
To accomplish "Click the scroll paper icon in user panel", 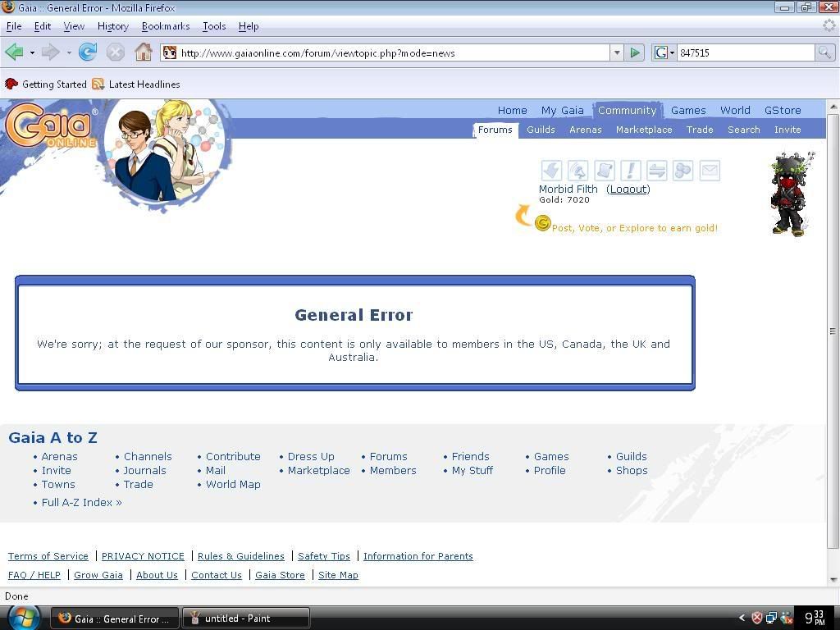I will pos(604,171).
